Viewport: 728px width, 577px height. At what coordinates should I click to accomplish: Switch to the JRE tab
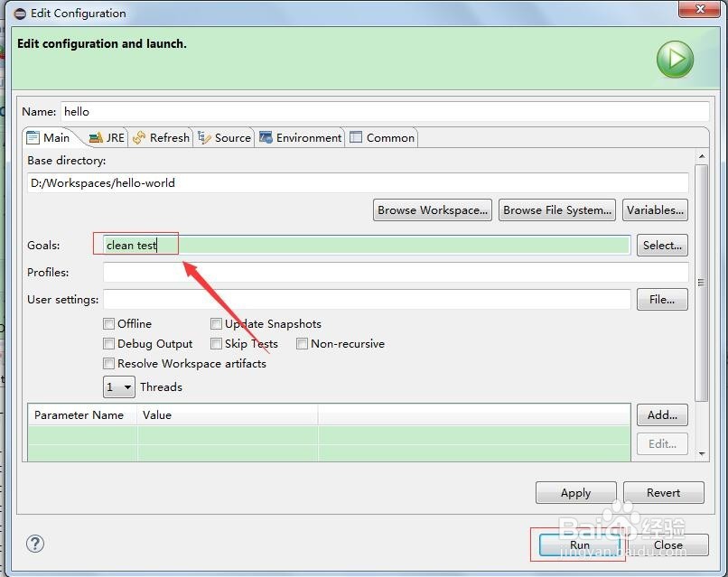click(x=107, y=138)
